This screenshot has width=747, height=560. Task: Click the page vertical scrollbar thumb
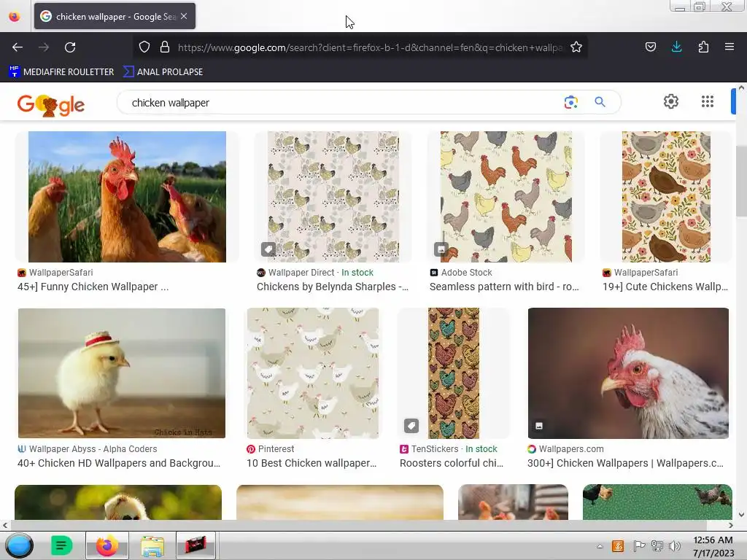(741, 181)
